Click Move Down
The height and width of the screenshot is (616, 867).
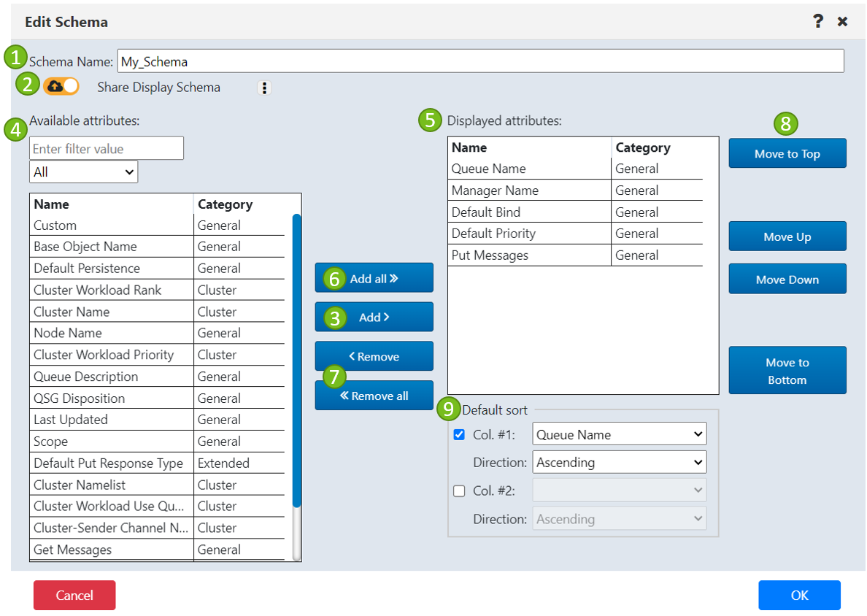click(787, 279)
